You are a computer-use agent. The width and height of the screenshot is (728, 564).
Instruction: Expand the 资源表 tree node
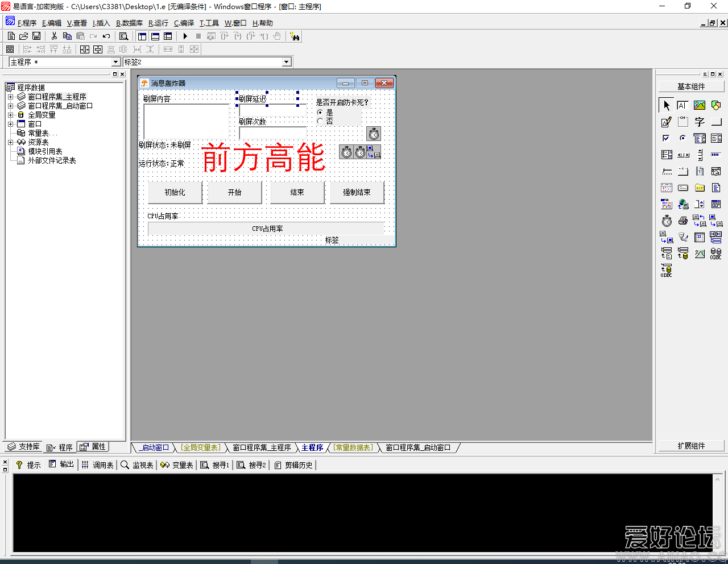click(x=10, y=142)
